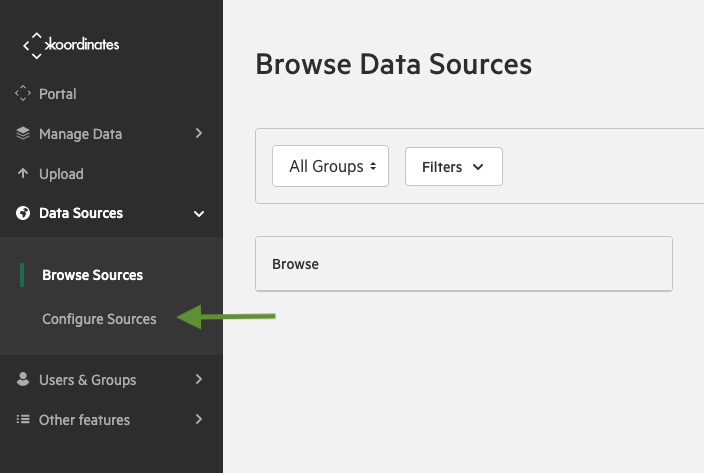This screenshot has height=473, width=704.
Task: Open the Upload menu label
Action: click(x=61, y=174)
